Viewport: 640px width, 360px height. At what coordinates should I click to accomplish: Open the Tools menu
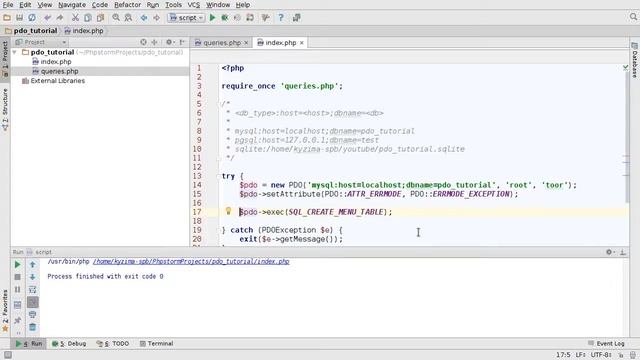tap(173, 5)
